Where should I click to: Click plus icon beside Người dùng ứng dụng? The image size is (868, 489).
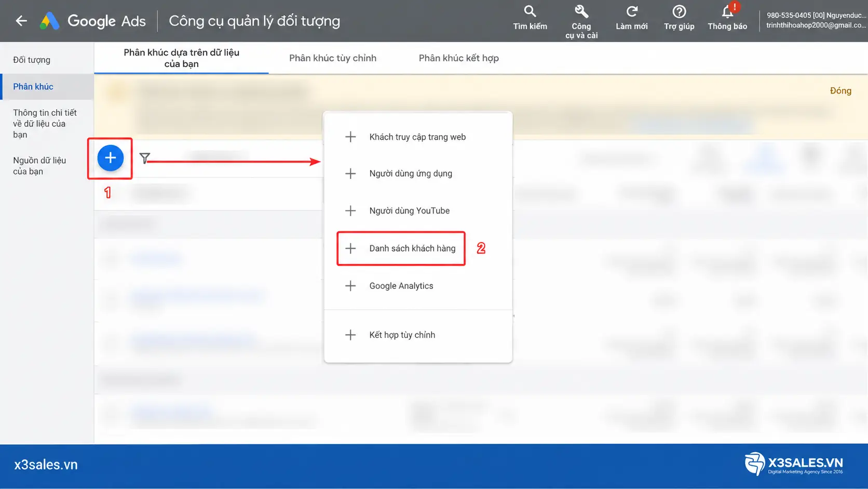[350, 174]
